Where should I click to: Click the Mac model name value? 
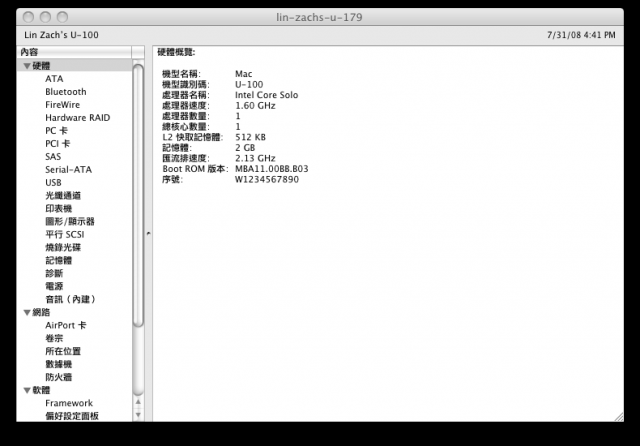click(244, 74)
